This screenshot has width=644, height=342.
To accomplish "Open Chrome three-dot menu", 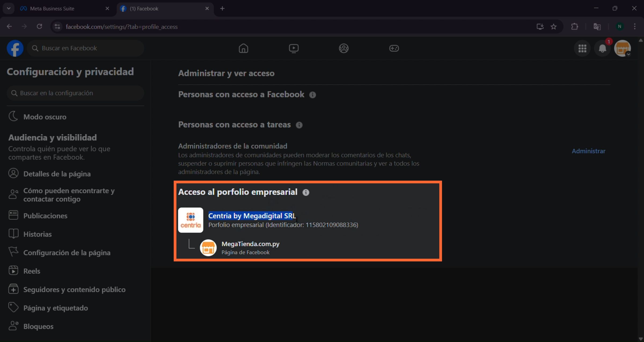I will [635, 27].
